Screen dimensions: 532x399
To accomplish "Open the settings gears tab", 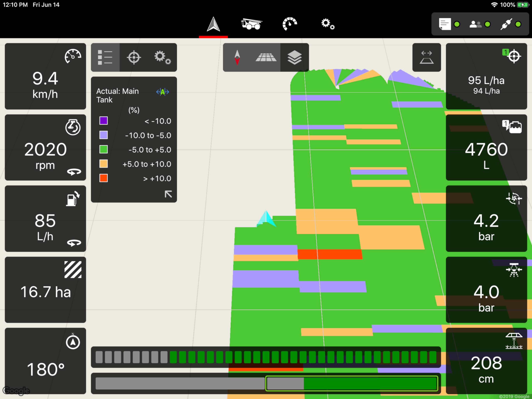I will click(328, 24).
